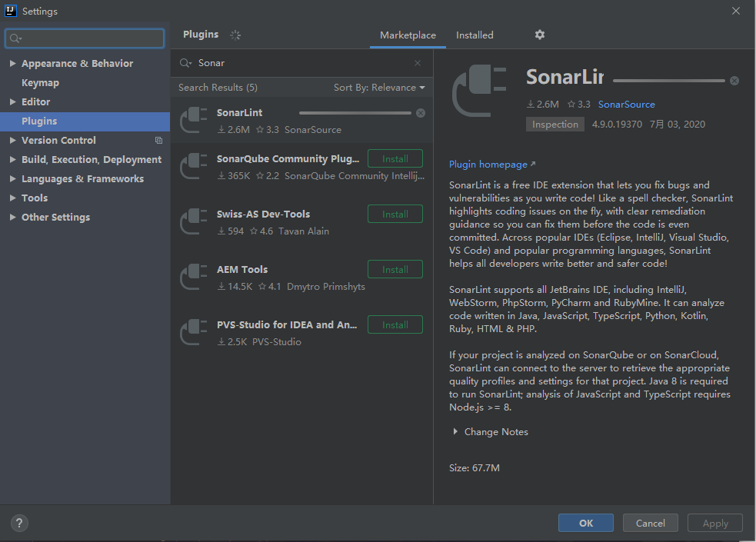Cancel SonarLint download in results list
756x542 pixels.
tap(421, 113)
